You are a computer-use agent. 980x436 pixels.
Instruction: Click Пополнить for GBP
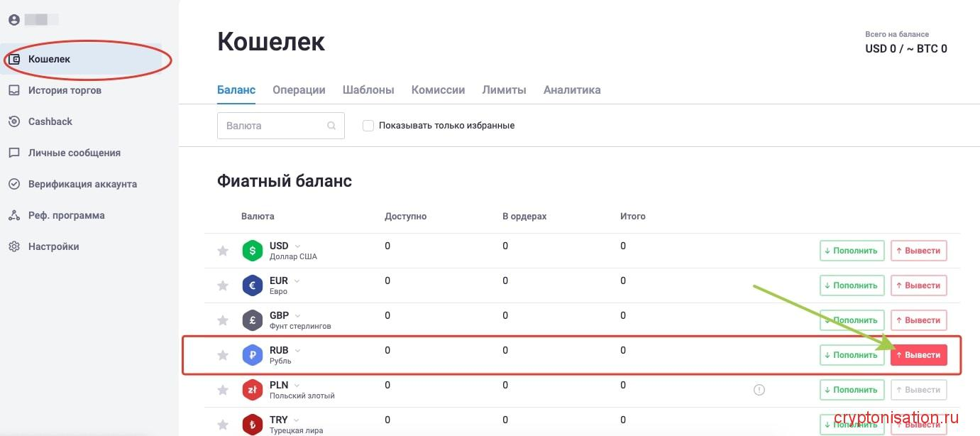[852, 320]
